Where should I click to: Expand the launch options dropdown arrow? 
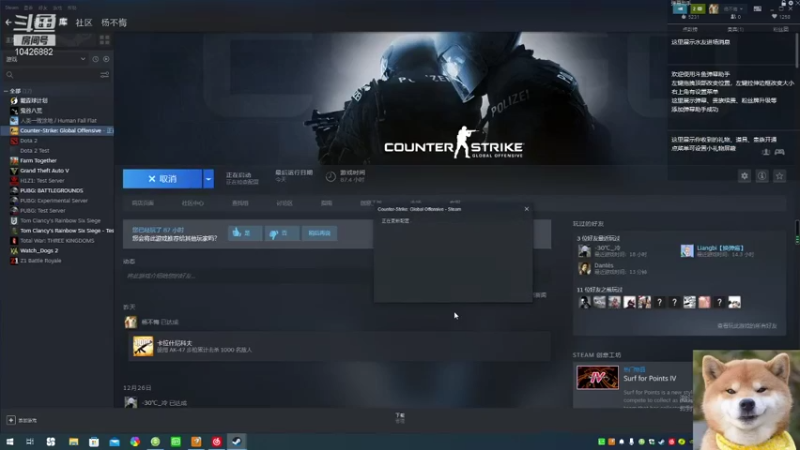pyautogui.click(x=208, y=179)
